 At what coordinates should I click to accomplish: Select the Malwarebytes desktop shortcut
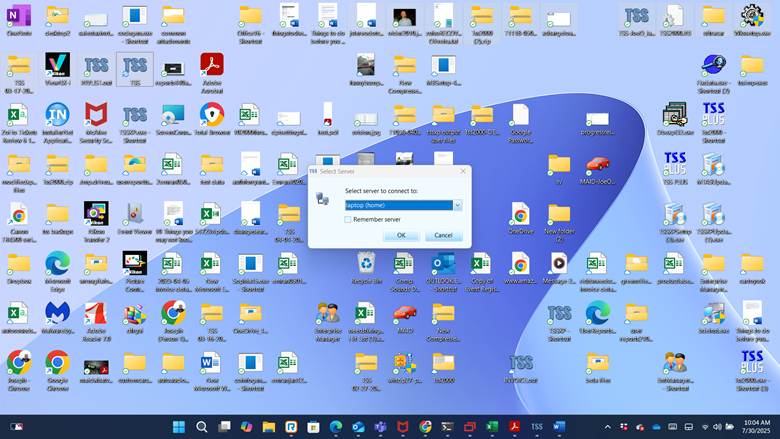pyautogui.click(x=58, y=318)
